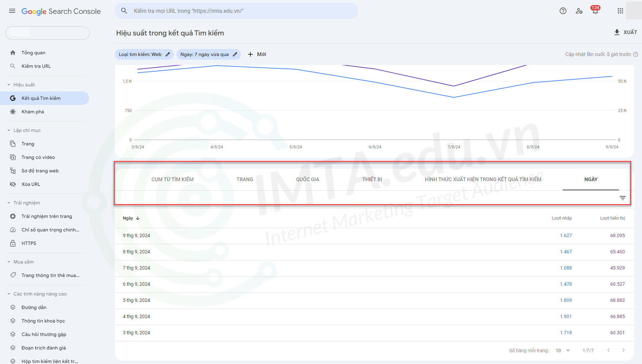Click the HTTPS padlock icon
This screenshot has height=364, width=642.
coord(13,243)
